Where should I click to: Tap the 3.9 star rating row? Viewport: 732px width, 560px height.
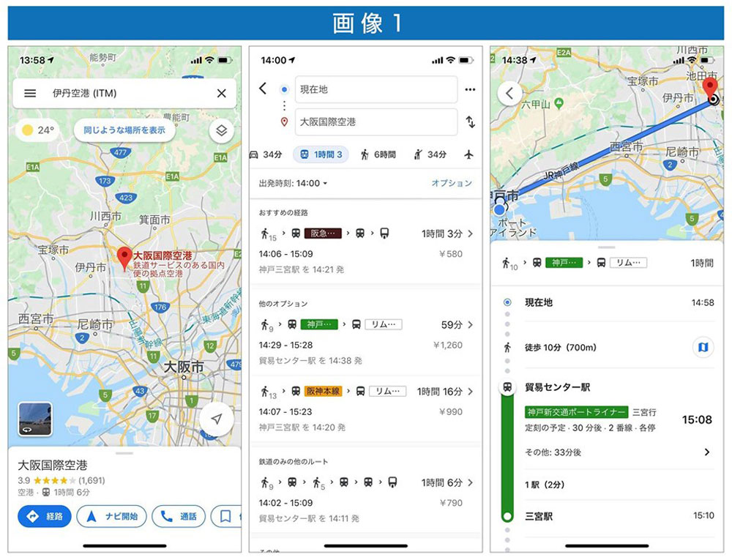pyautogui.click(x=61, y=480)
